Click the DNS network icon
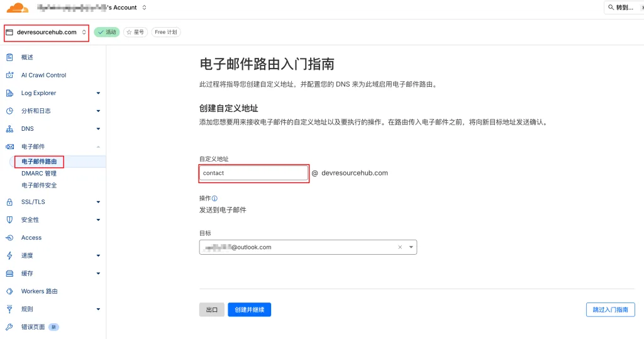 point(9,128)
